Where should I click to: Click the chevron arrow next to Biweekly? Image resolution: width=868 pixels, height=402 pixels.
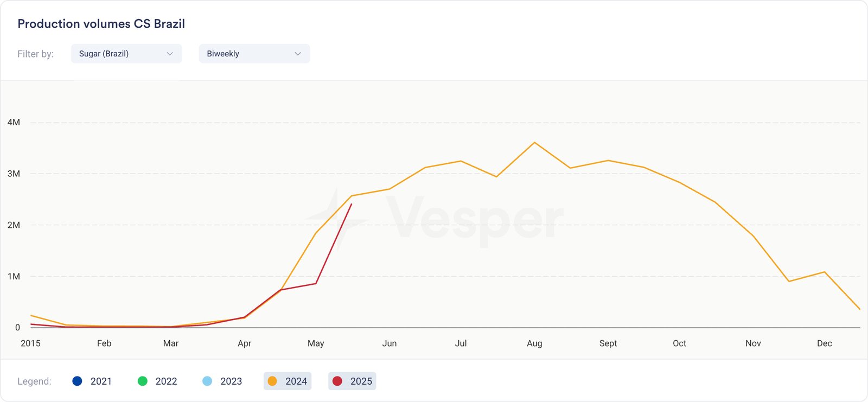tap(297, 54)
